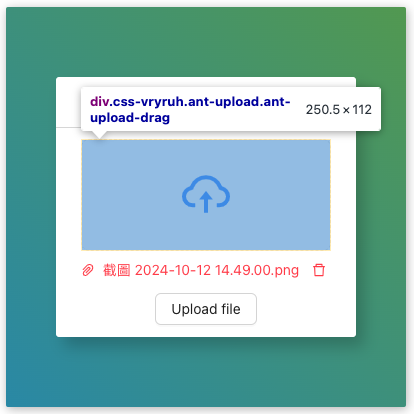This screenshot has width=414, height=414.
Task: Open the 截圖 2024-10-12 14.49.00.png file link
Action: (201, 270)
